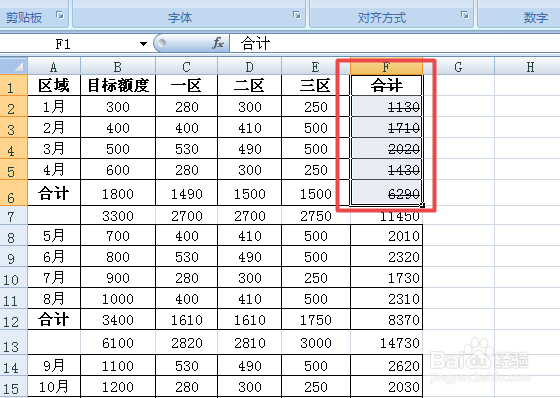560x398 pixels.
Task: Click the 2820 cell
Action: tap(186, 342)
